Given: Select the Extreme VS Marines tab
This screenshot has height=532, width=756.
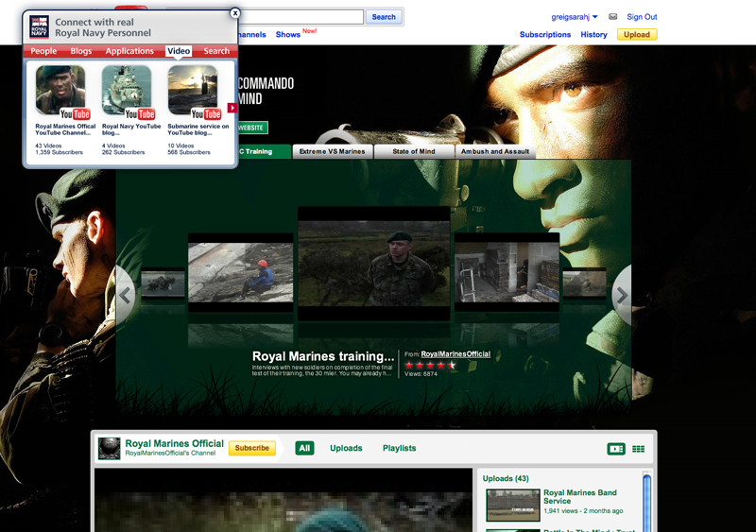Looking at the screenshot, I should [332, 151].
